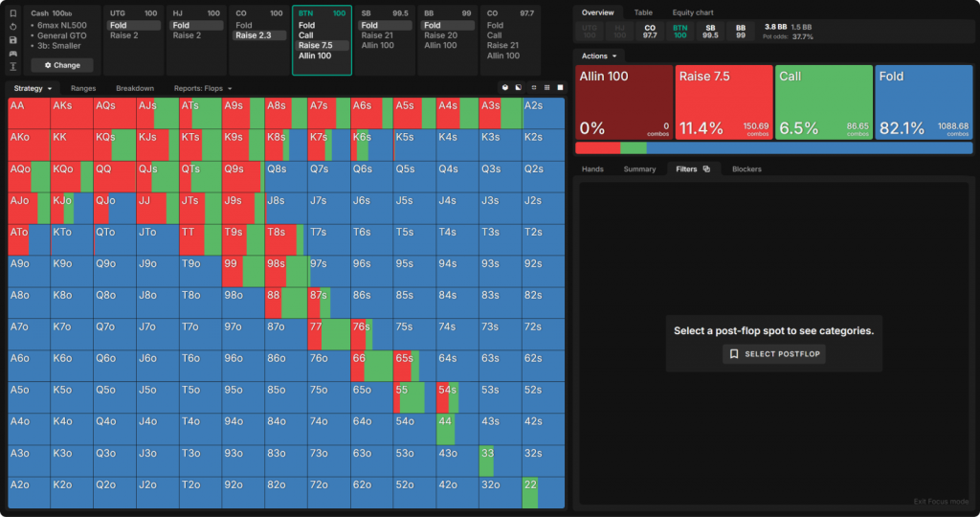
Task: Open the Actions dropdown menu
Action: click(x=599, y=56)
